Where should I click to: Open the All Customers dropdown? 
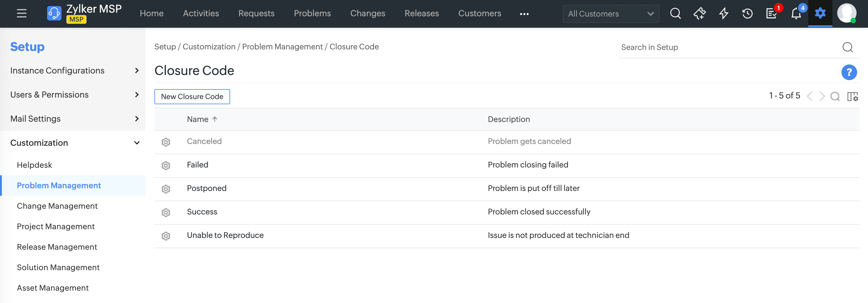pyautogui.click(x=610, y=14)
